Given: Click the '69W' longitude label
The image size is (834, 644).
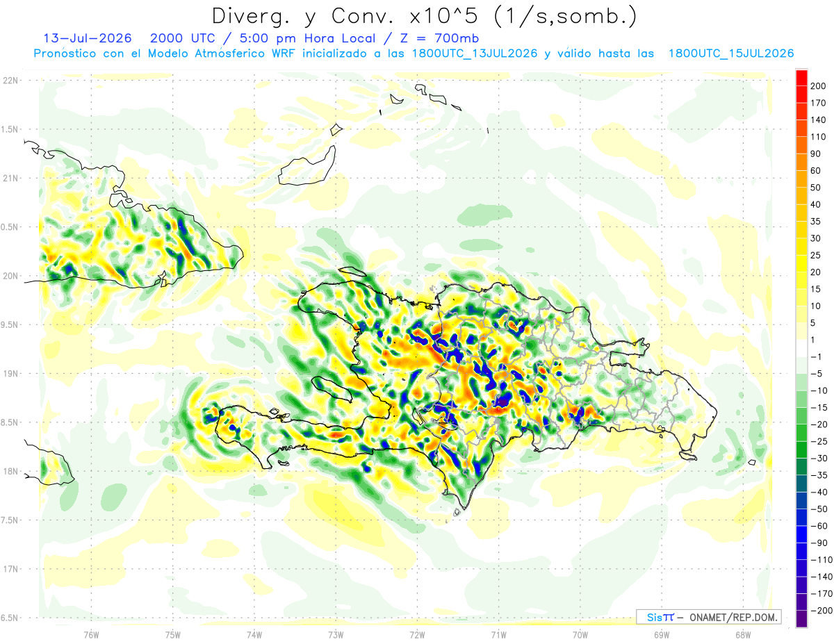Looking at the screenshot, I should click(662, 634).
